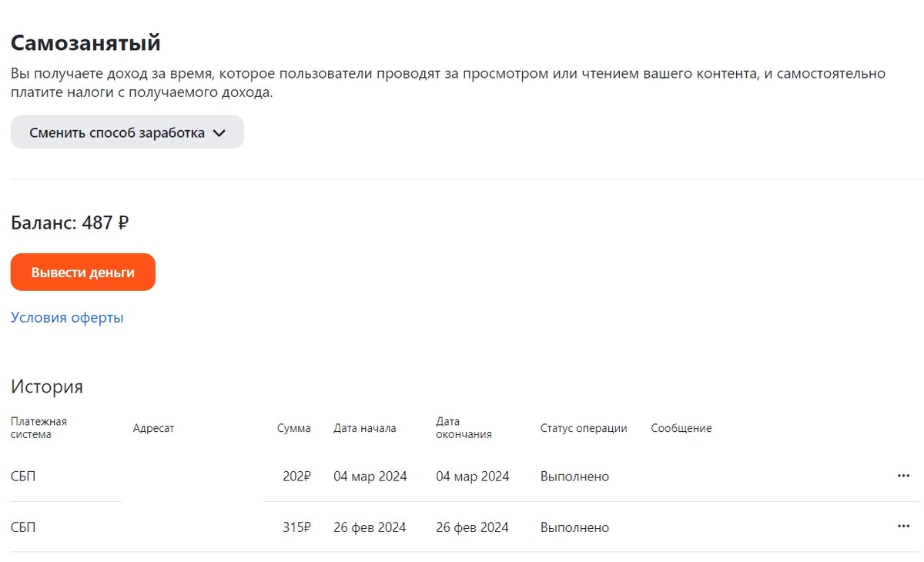The image size is (924, 562).
Task: Click the Статус операции column header
Action: [x=584, y=428]
